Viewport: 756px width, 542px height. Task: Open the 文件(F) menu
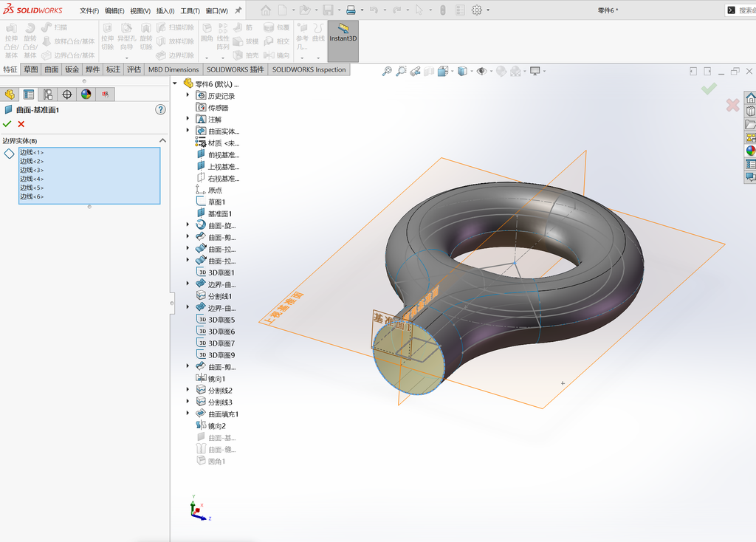(89, 10)
